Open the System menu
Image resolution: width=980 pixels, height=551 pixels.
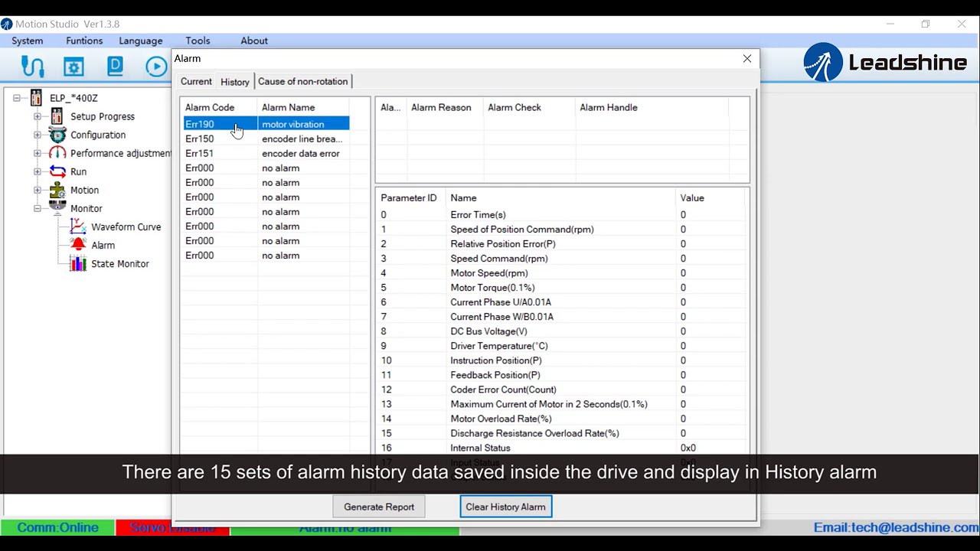click(27, 41)
